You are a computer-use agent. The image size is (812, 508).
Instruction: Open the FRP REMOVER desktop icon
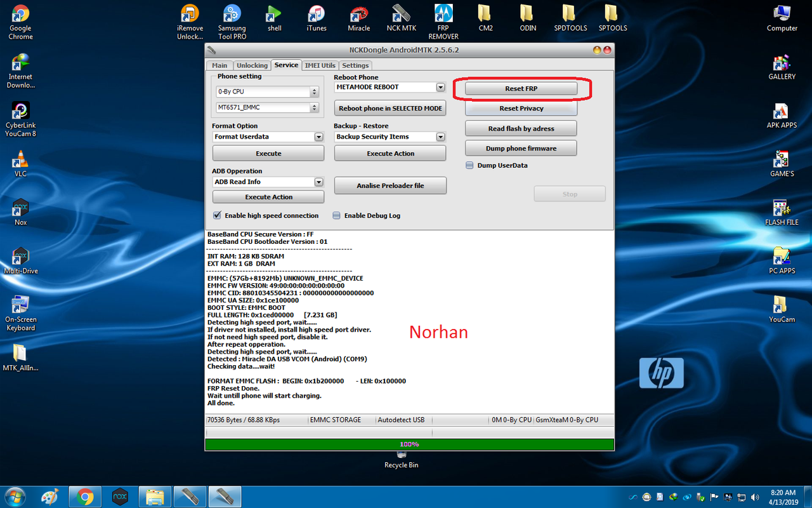(443, 22)
